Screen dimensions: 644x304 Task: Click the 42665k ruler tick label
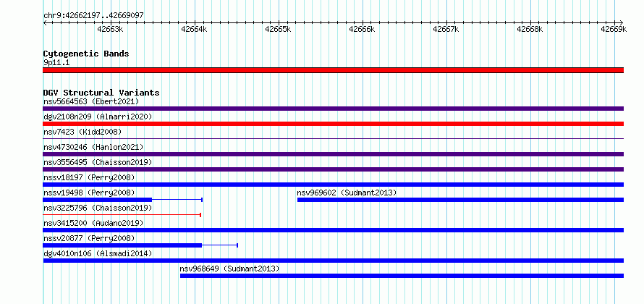(x=278, y=29)
